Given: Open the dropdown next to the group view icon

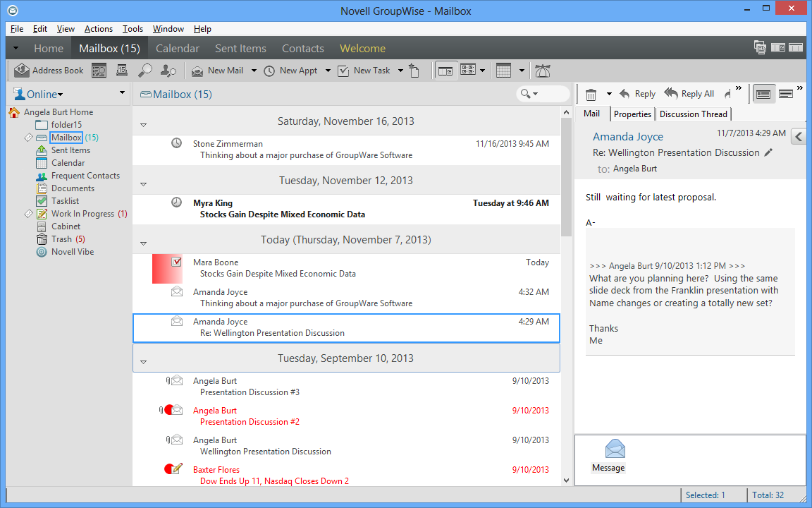Looking at the screenshot, I should click(483, 71).
